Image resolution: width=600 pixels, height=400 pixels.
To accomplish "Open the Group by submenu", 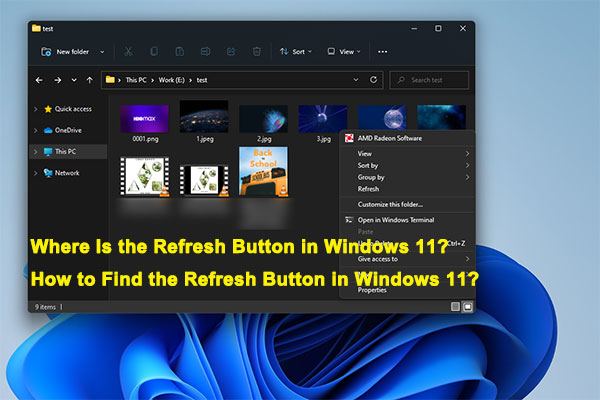I will click(407, 177).
